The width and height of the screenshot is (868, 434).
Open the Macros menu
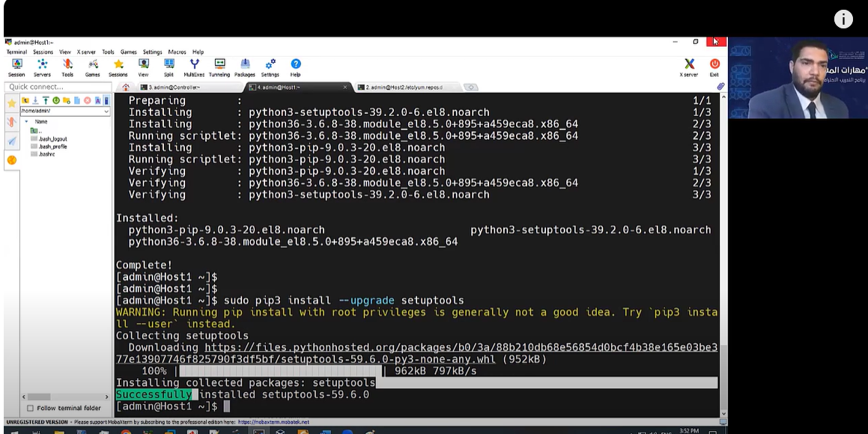(177, 52)
